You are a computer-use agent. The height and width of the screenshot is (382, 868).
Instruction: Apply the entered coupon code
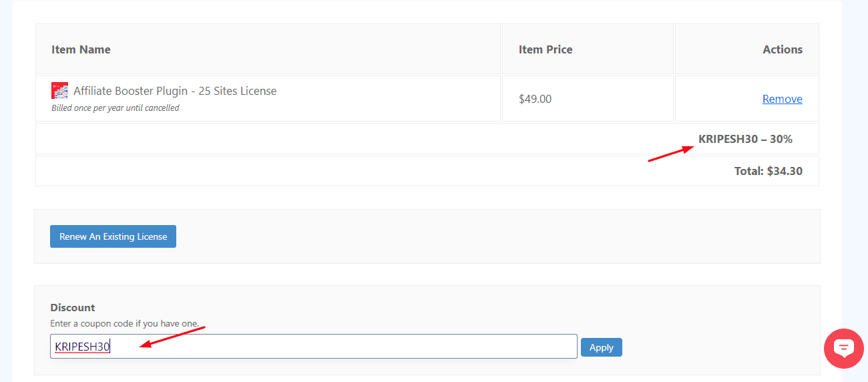coord(601,347)
